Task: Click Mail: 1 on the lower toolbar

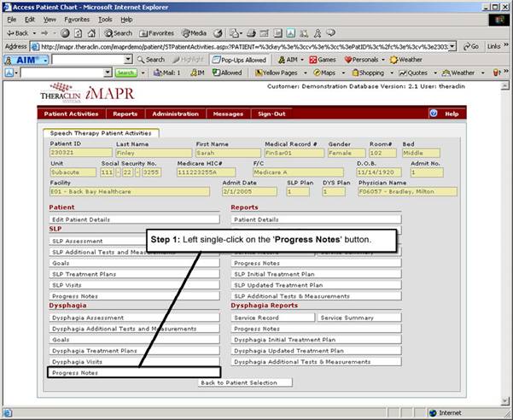Action: pyautogui.click(x=167, y=73)
